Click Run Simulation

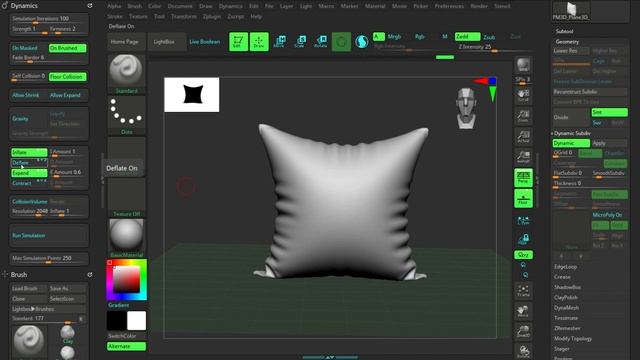point(49,236)
